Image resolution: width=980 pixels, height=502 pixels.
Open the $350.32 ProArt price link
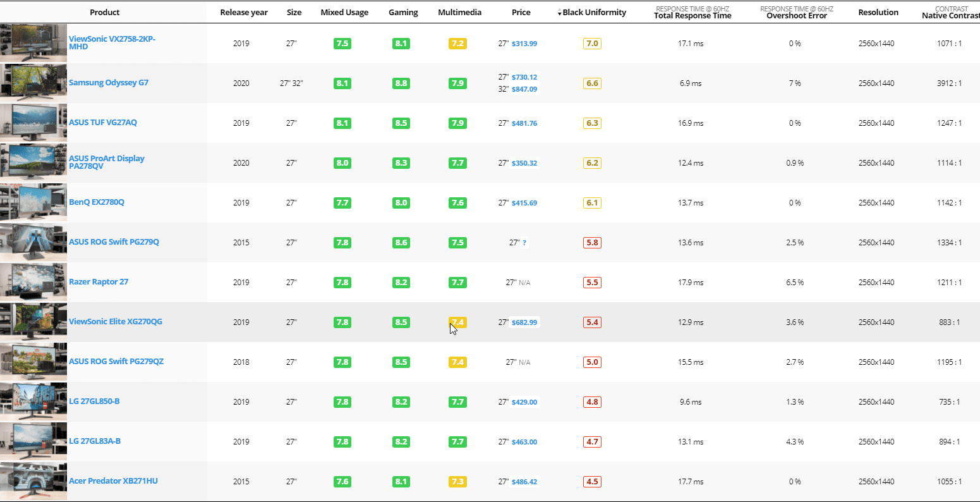[x=524, y=163]
